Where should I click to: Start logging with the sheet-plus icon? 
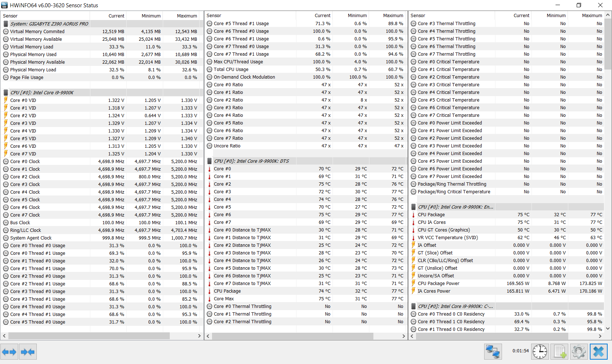point(560,352)
